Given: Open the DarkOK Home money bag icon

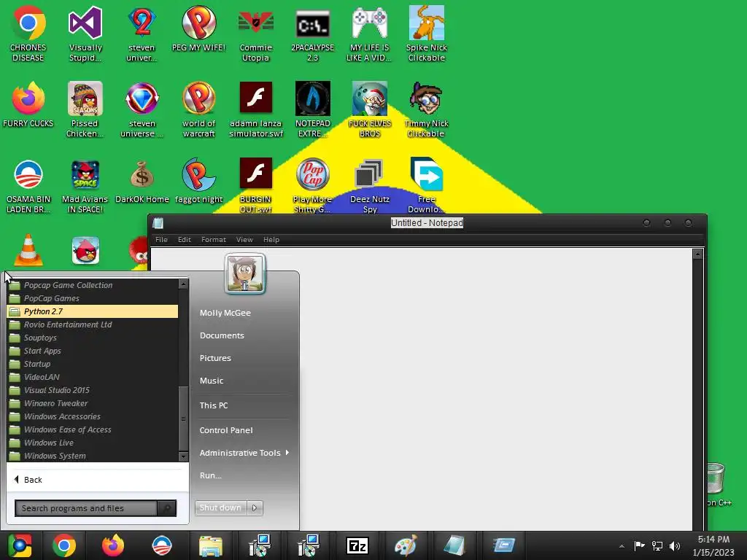Looking at the screenshot, I should 142,181.
